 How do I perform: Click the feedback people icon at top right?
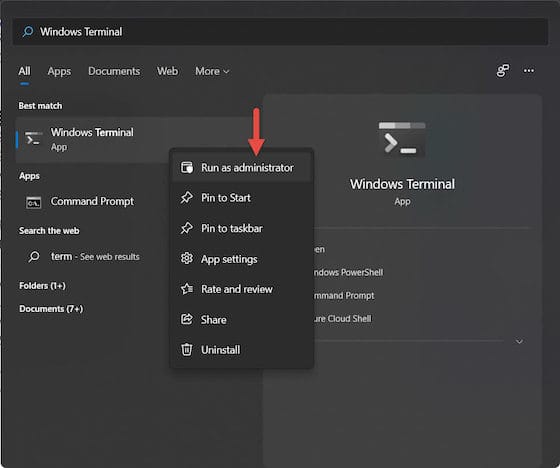pyautogui.click(x=502, y=70)
